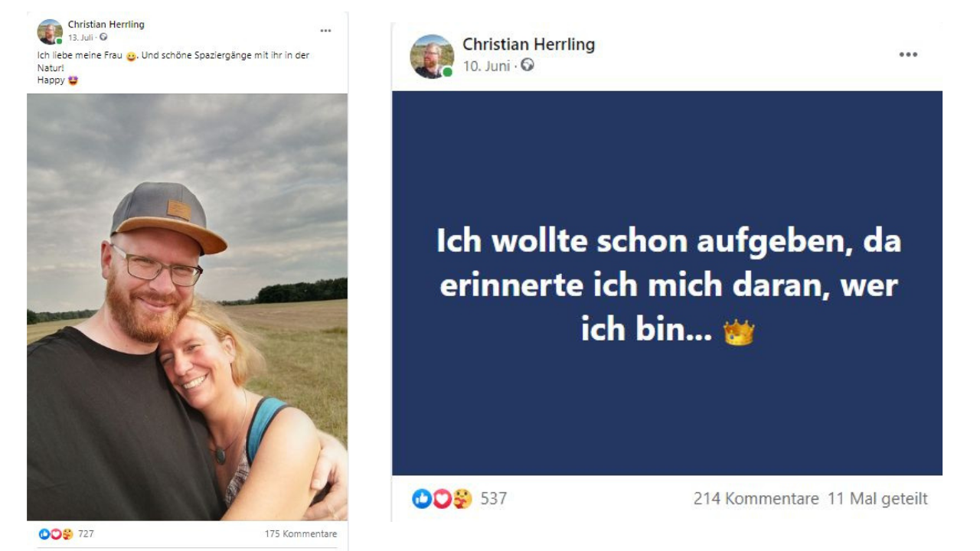Open the couple selfie photo
980x551 pixels.
(187, 307)
